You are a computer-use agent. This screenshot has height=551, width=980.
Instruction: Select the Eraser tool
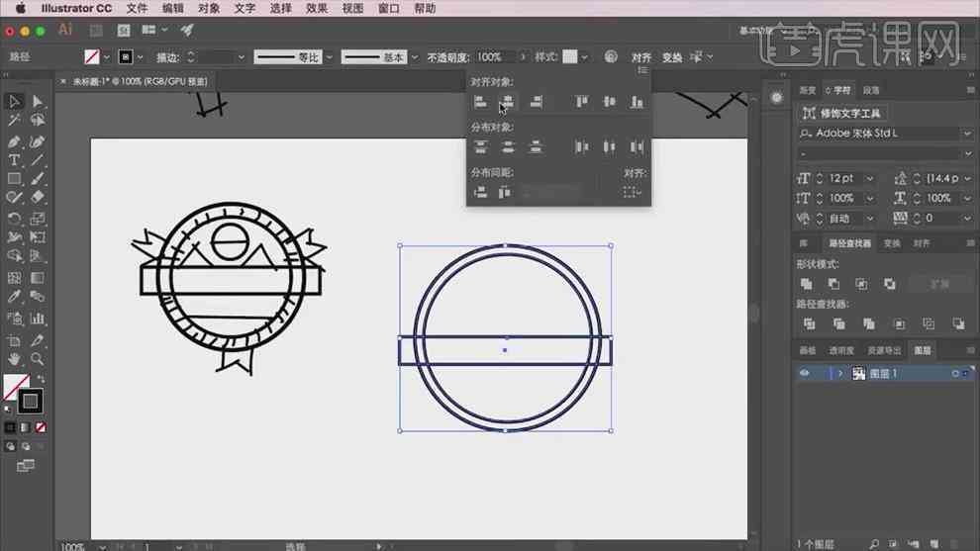pyautogui.click(x=38, y=198)
